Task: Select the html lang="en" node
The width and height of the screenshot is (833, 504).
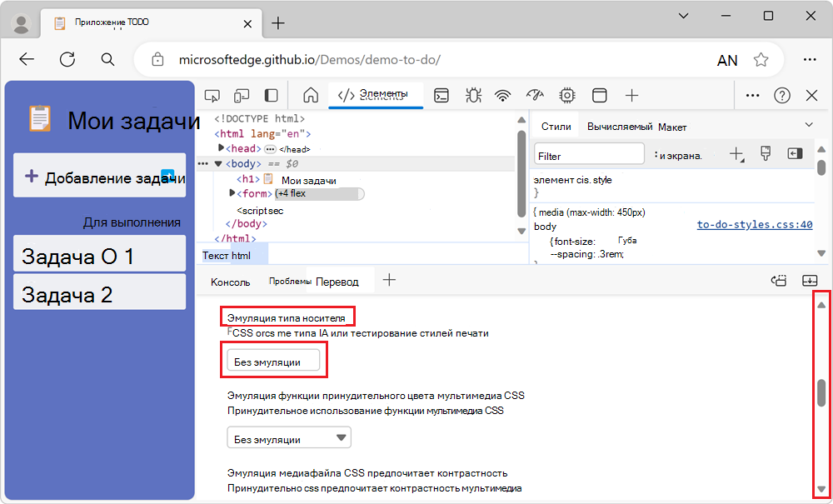Action: click(262, 134)
